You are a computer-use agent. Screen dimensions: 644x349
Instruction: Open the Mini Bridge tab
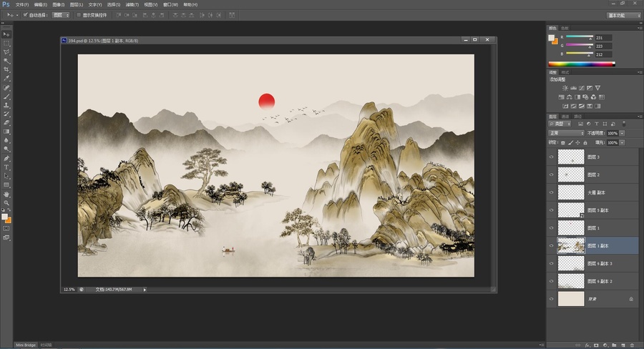click(26, 345)
